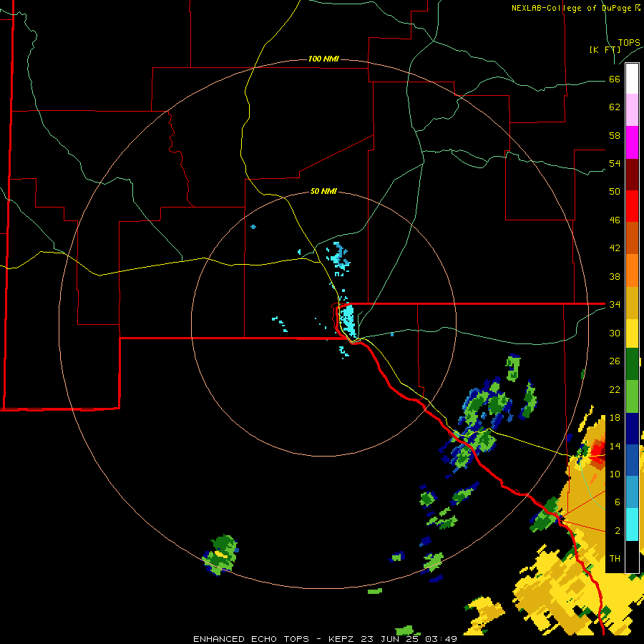
Task: Click the "[K FT]" units label
Action: [x=605, y=50]
